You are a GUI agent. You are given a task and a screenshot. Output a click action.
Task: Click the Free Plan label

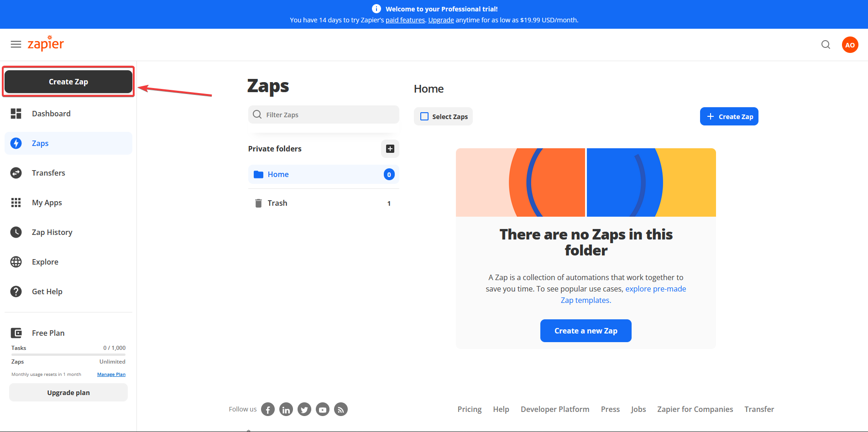[48, 333]
